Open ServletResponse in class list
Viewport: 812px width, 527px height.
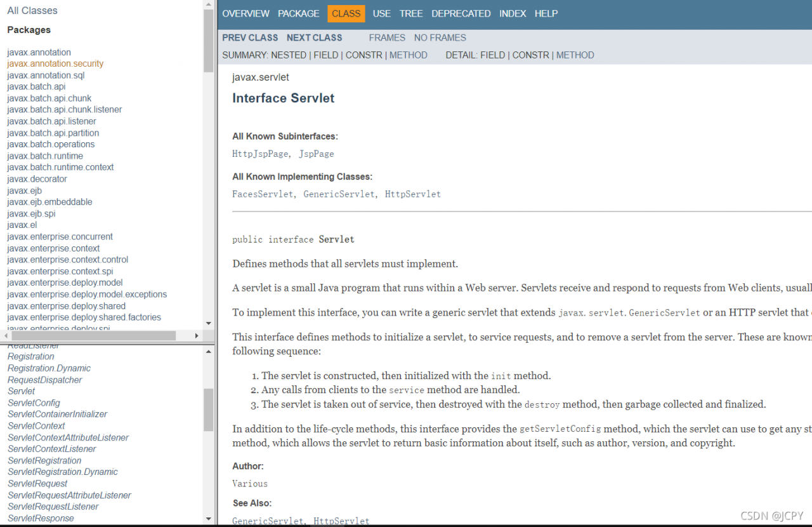41,518
